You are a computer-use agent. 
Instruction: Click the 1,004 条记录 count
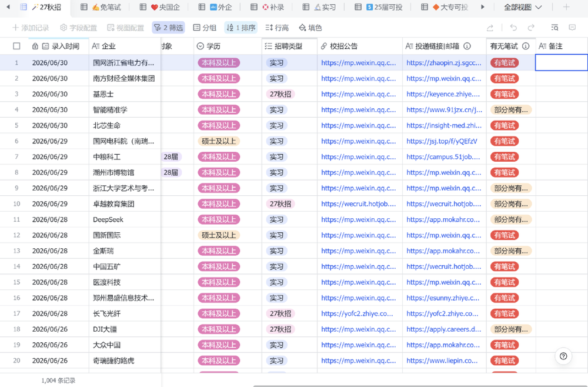(58, 381)
